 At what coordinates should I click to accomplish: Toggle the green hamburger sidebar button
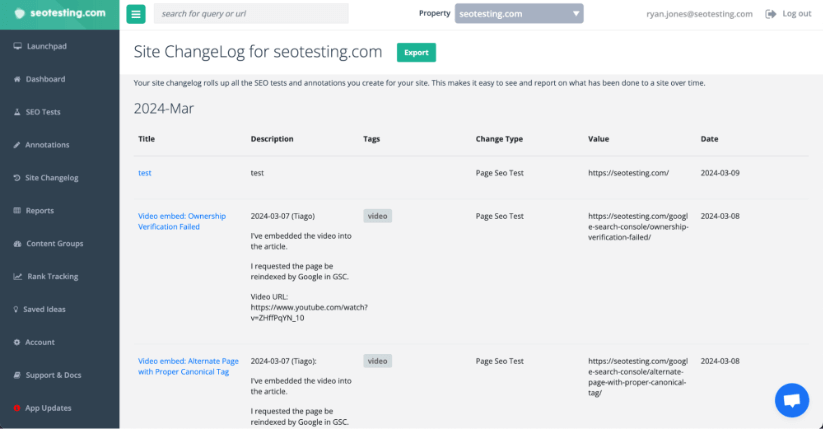click(136, 14)
